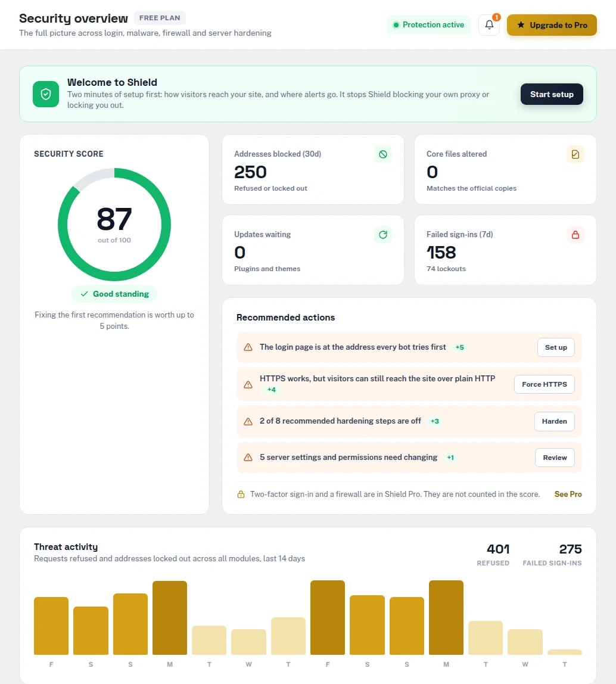Click the '74 lockouts' text
This screenshot has height=684, width=616.
446,269
